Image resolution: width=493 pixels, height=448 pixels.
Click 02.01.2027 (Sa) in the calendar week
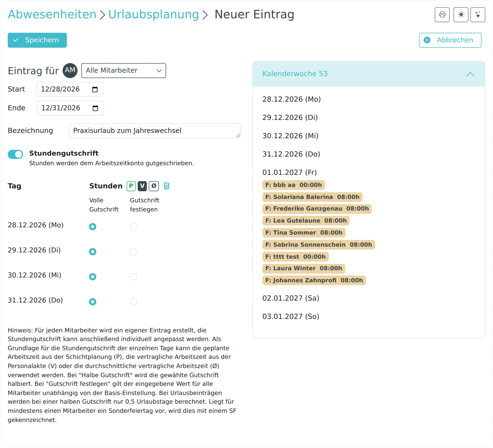291,298
